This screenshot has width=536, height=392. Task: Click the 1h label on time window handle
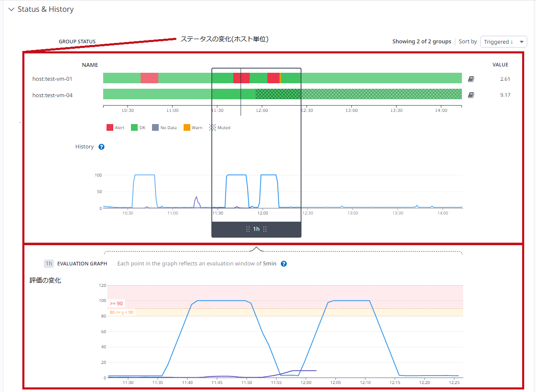pos(256,229)
